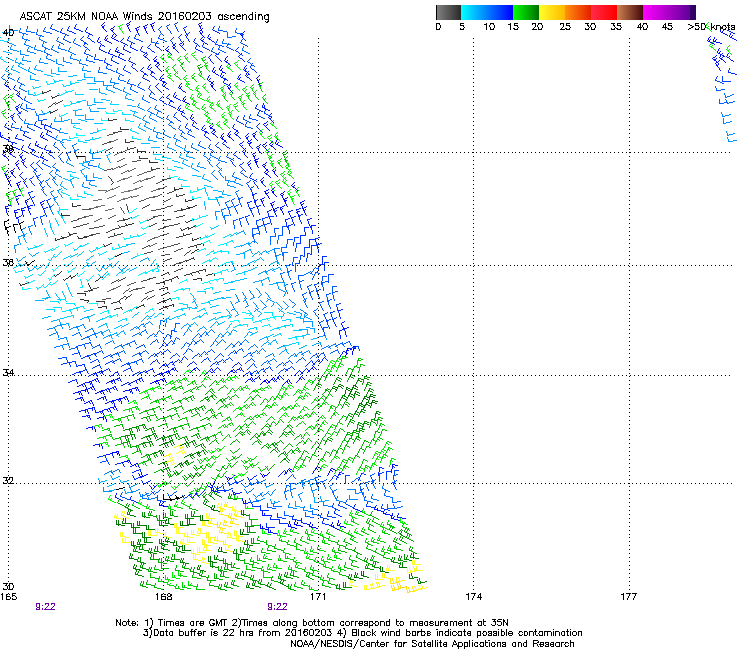This screenshot has height=650, width=740.
Task: Click the legend value '25'
Action: tap(565, 27)
